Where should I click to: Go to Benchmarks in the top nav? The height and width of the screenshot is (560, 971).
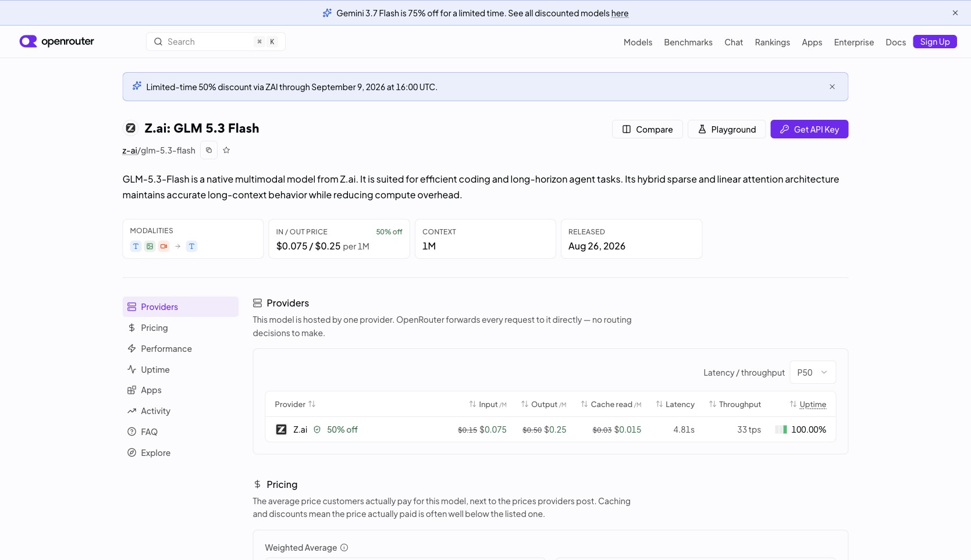point(688,42)
